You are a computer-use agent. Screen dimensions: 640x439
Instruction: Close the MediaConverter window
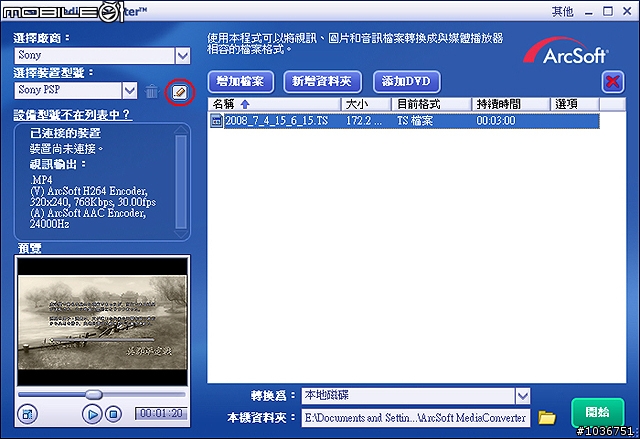pyautogui.click(x=627, y=11)
